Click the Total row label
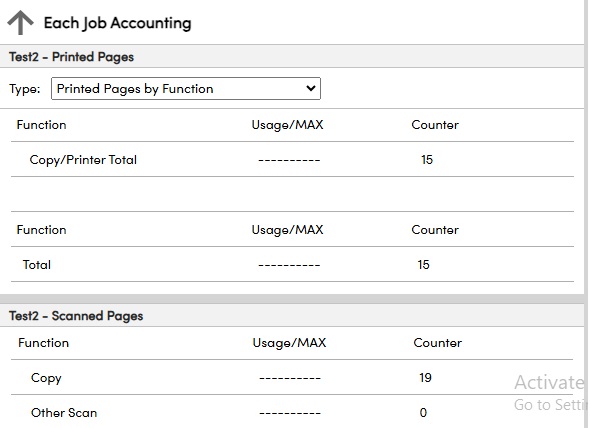Viewport: 590px width, 428px height. click(36, 265)
